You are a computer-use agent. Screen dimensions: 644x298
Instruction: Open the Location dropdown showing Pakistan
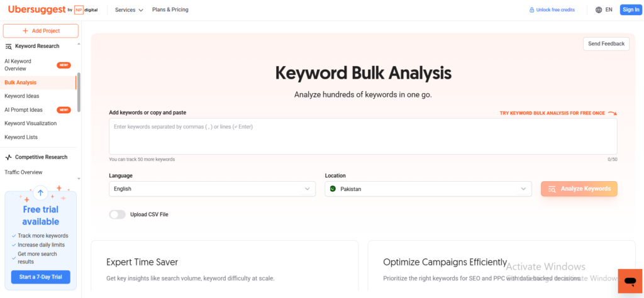[428, 189]
